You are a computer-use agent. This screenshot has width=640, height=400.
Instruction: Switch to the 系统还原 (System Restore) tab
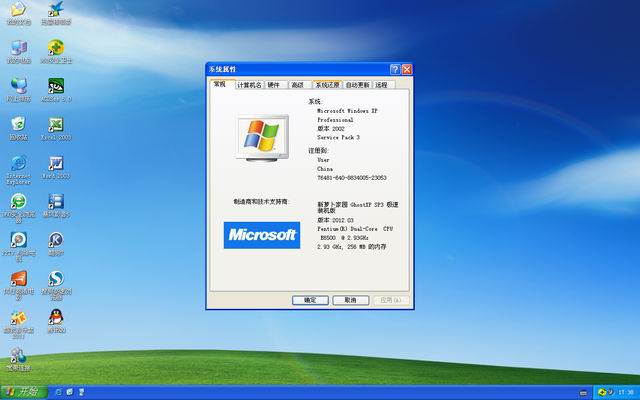point(327,85)
